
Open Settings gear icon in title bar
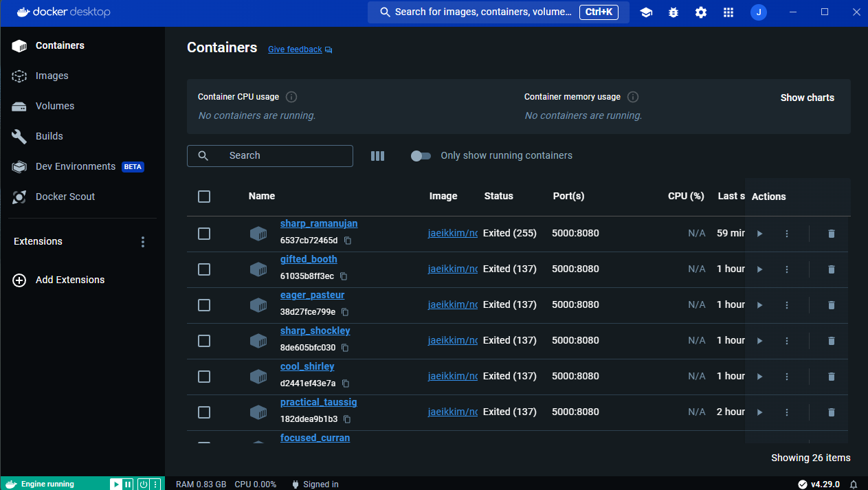[701, 12]
